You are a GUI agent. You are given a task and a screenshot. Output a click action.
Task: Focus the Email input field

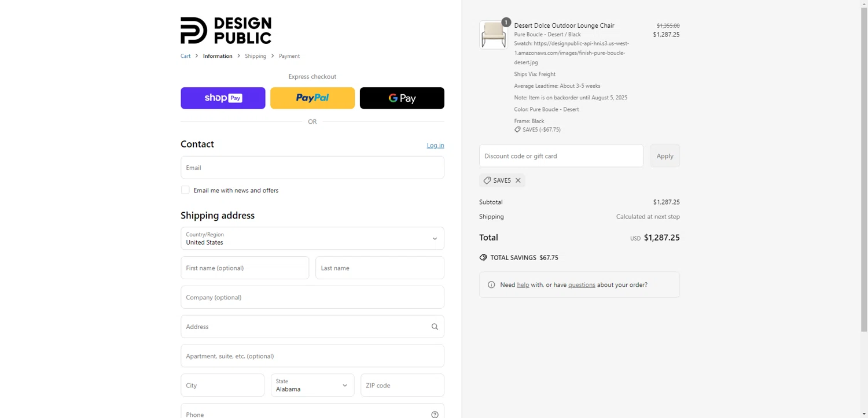(x=312, y=168)
